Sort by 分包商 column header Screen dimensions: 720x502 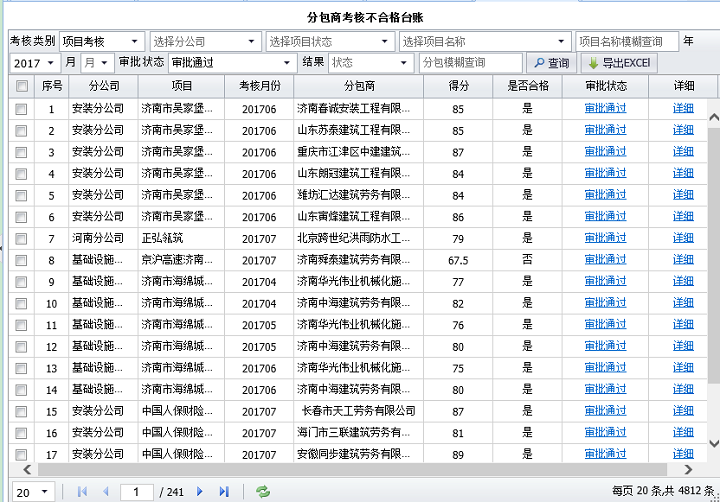point(359,86)
